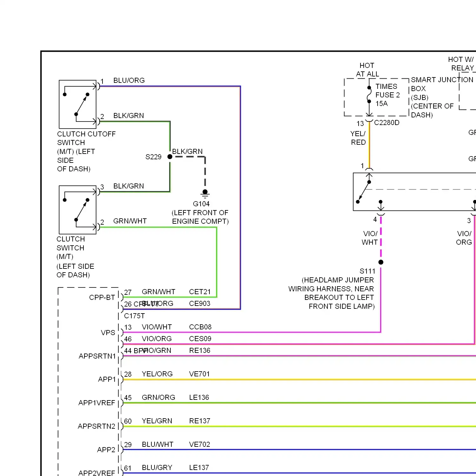Click the S111 splice dot
The width and height of the screenshot is (476, 476).
click(381, 262)
